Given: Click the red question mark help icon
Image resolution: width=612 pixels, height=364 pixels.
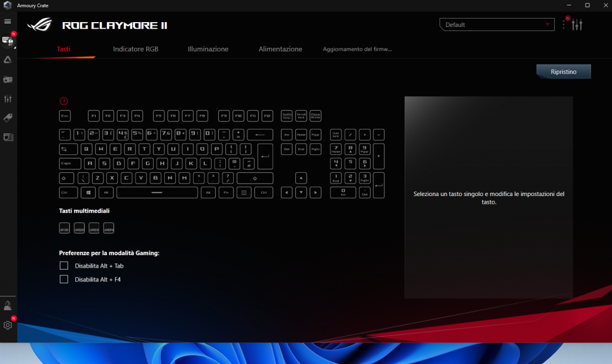Looking at the screenshot, I should point(63,102).
